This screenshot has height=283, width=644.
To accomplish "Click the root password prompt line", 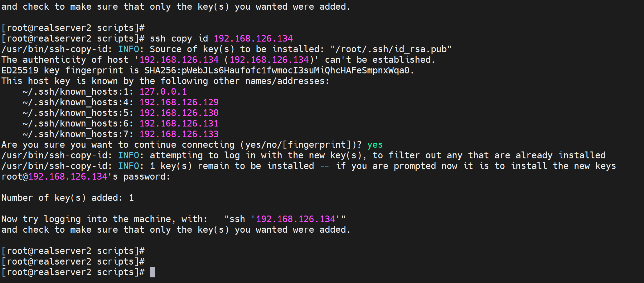I will coord(86,177).
